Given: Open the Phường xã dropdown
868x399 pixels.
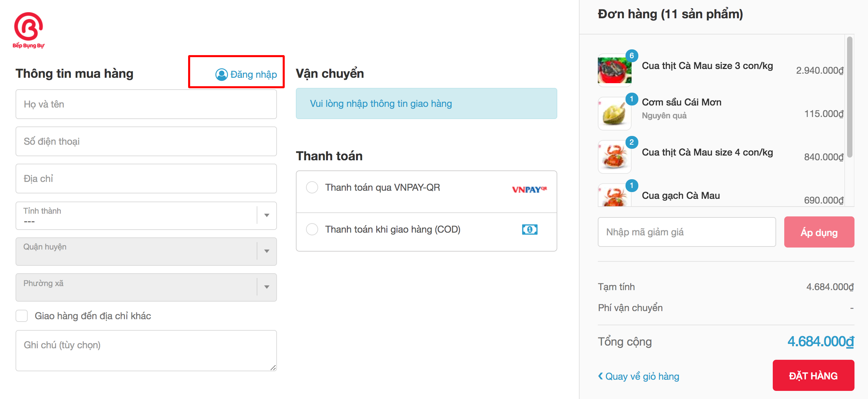Looking at the screenshot, I should click(x=146, y=287).
